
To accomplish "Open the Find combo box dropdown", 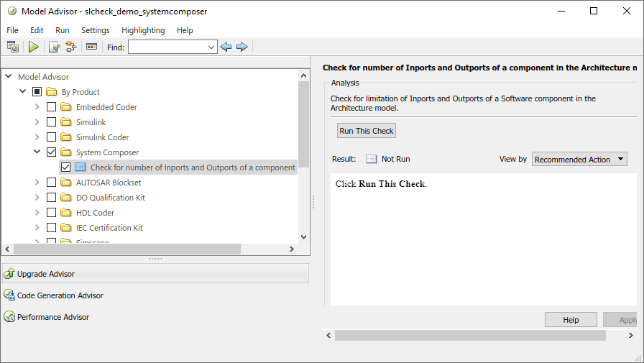I will click(x=211, y=47).
